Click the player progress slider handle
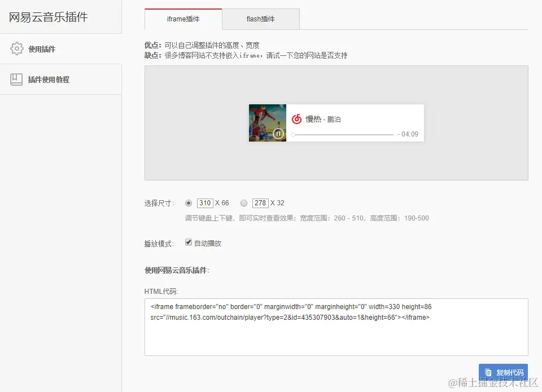 (x=293, y=135)
